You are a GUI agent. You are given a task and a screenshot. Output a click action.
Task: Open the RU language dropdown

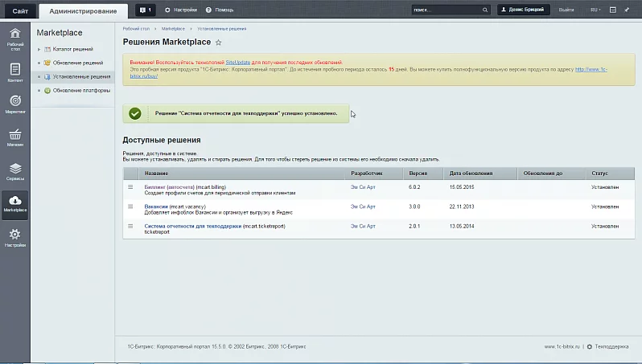[595, 10]
